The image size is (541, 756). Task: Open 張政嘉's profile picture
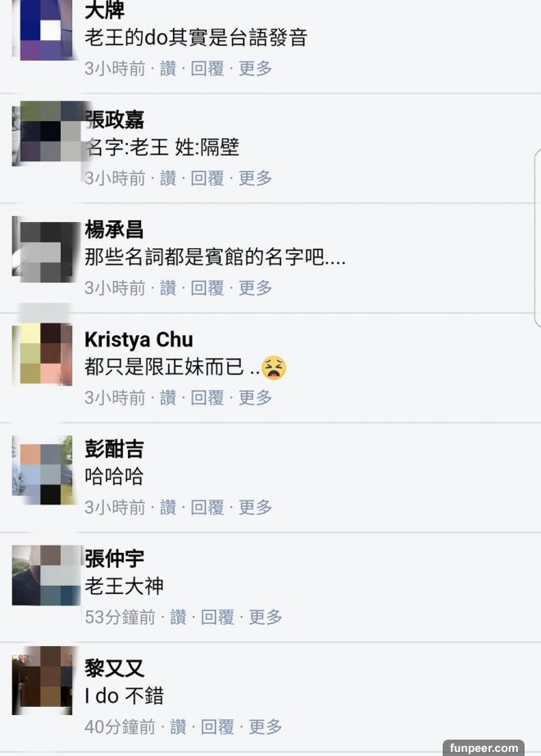pos(47,133)
